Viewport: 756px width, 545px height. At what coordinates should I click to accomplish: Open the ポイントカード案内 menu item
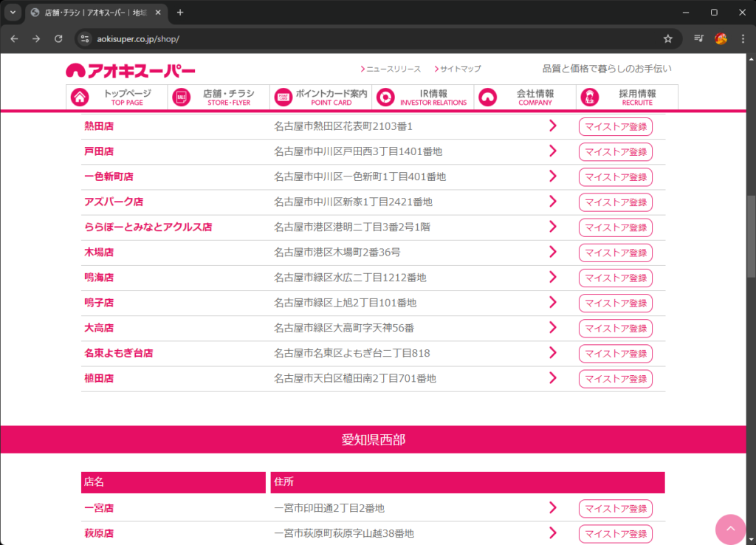[x=320, y=97]
